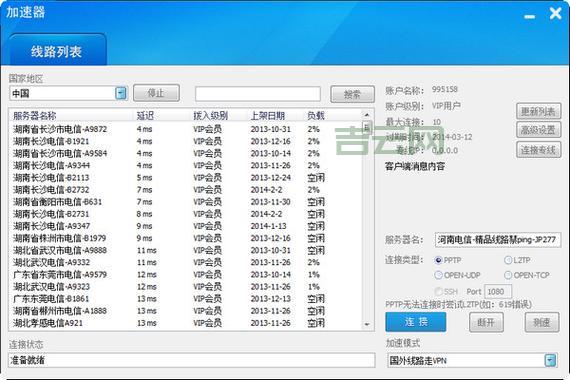Click the server list scrollbar up arrow
This screenshot has width=570, height=380.
[367, 115]
